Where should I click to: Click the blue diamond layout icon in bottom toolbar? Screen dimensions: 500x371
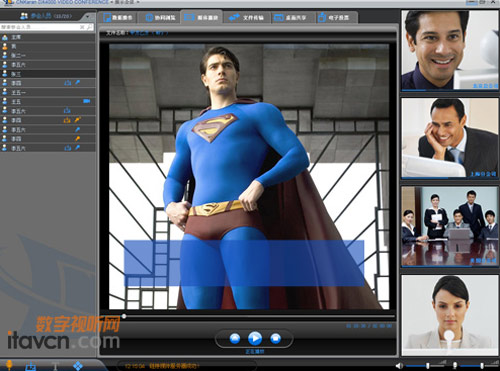(78, 366)
